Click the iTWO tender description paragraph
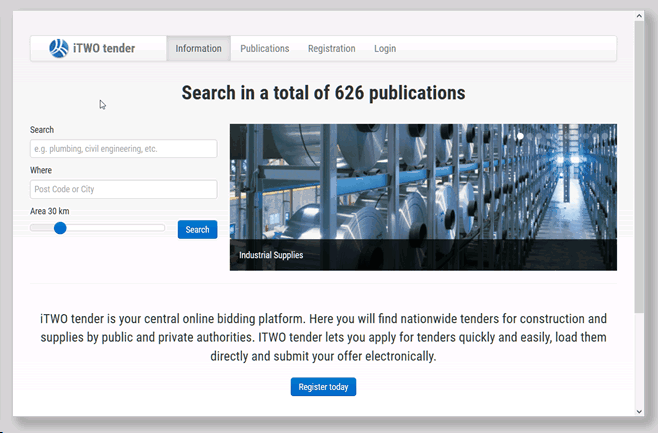Image resolution: width=658 pixels, height=433 pixels. pyautogui.click(x=324, y=337)
